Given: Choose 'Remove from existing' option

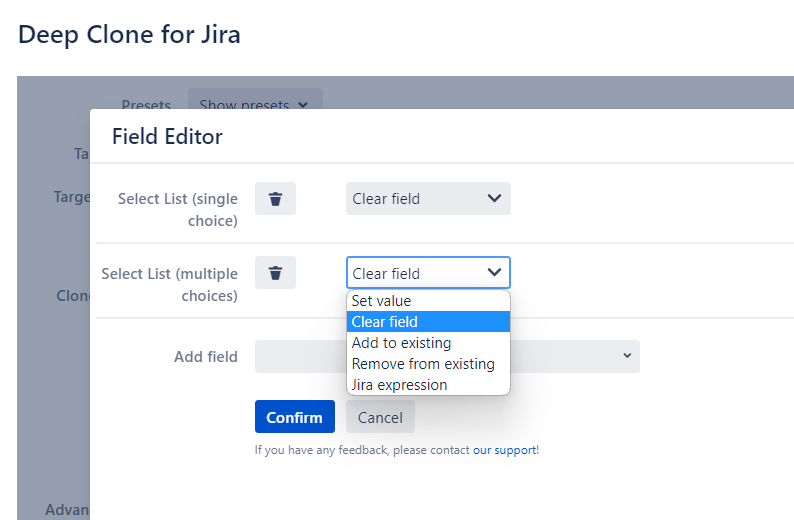Looking at the screenshot, I should tap(428, 364).
